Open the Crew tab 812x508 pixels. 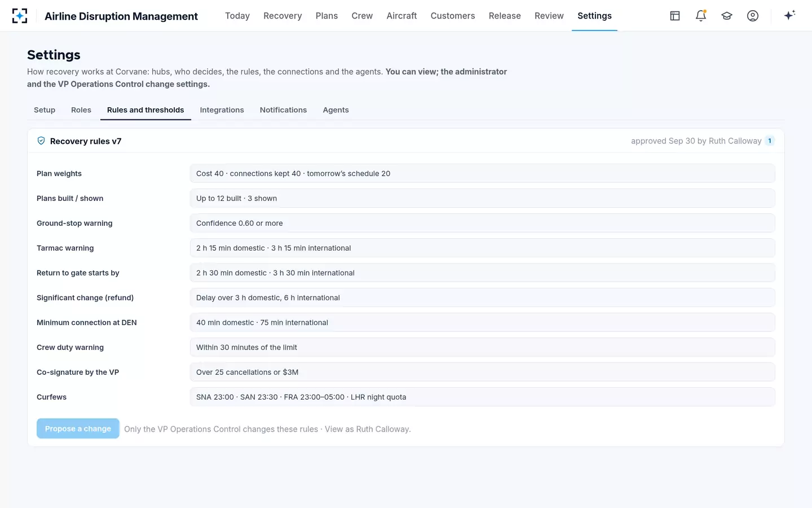[362, 16]
